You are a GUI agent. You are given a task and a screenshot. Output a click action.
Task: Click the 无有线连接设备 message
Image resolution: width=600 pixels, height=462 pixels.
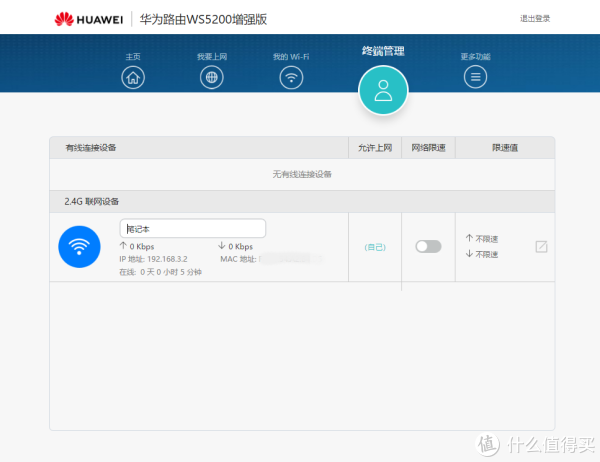pos(302,175)
